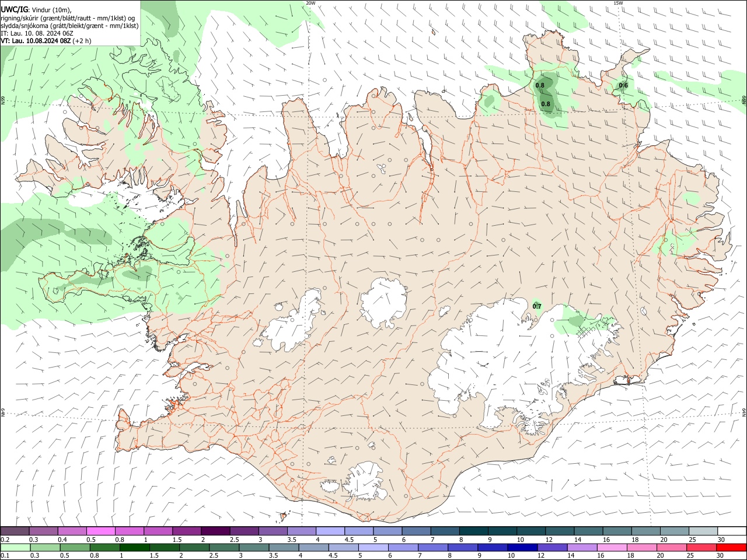Viewport: 747px width, 560px height.
Task: Pick the purple 12 swatch in the lower scale
Action: click(x=551, y=548)
